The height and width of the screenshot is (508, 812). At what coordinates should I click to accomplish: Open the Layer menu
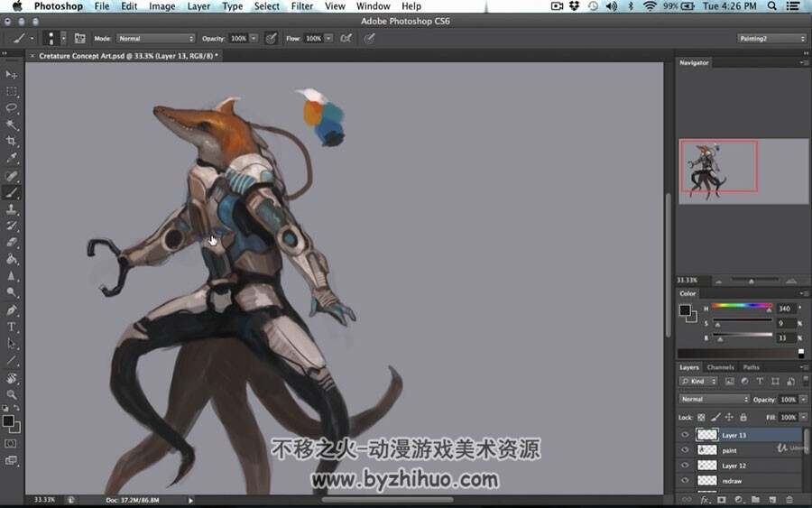(x=198, y=6)
